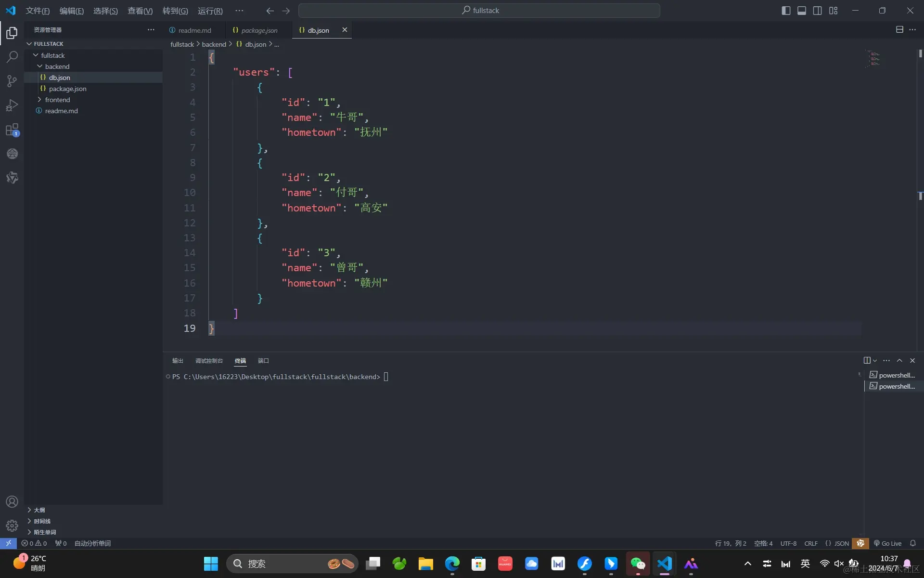Switch to 输出 output panel tab
This screenshot has width=924, height=578.
pos(178,361)
